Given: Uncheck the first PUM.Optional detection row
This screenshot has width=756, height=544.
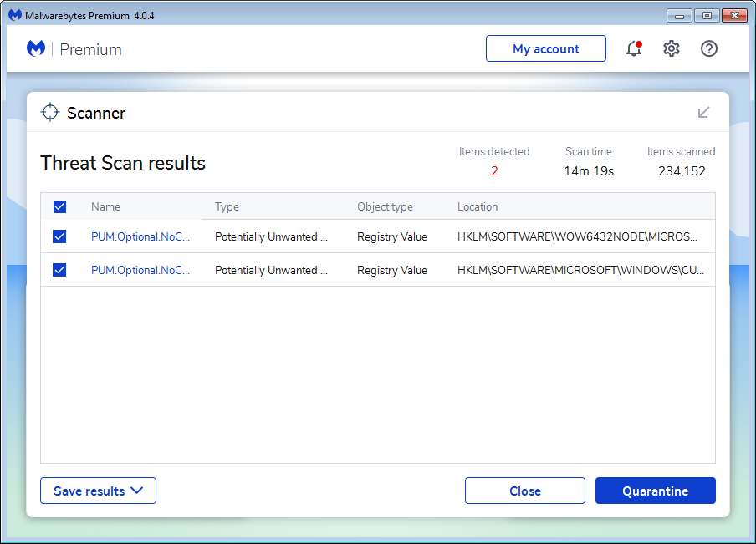Looking at the screenshot, I should (x=59, y=236).
